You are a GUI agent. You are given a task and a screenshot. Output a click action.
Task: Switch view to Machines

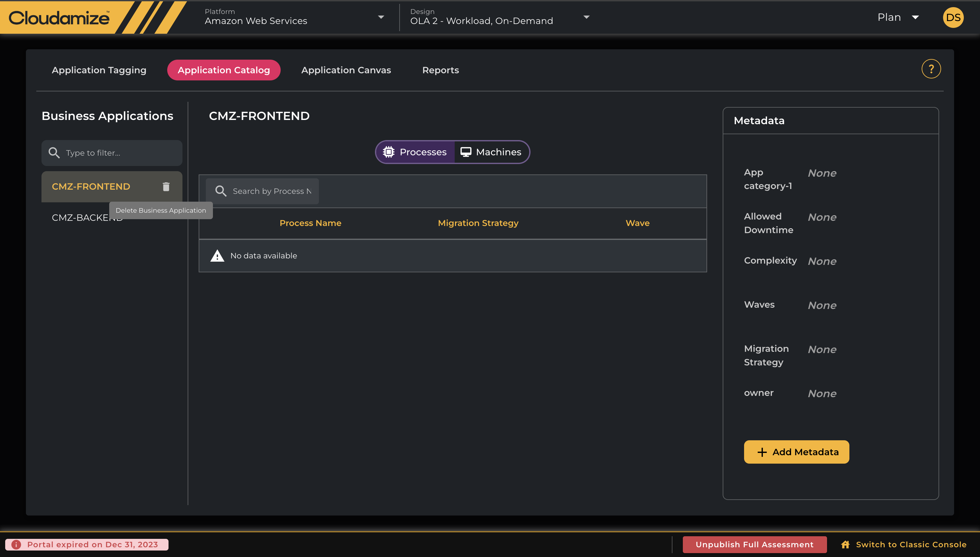491,152
